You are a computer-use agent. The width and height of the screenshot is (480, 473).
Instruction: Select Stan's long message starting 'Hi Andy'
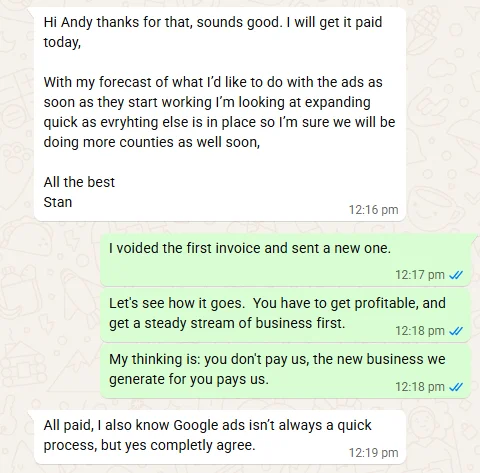click(x=220, y=114)
